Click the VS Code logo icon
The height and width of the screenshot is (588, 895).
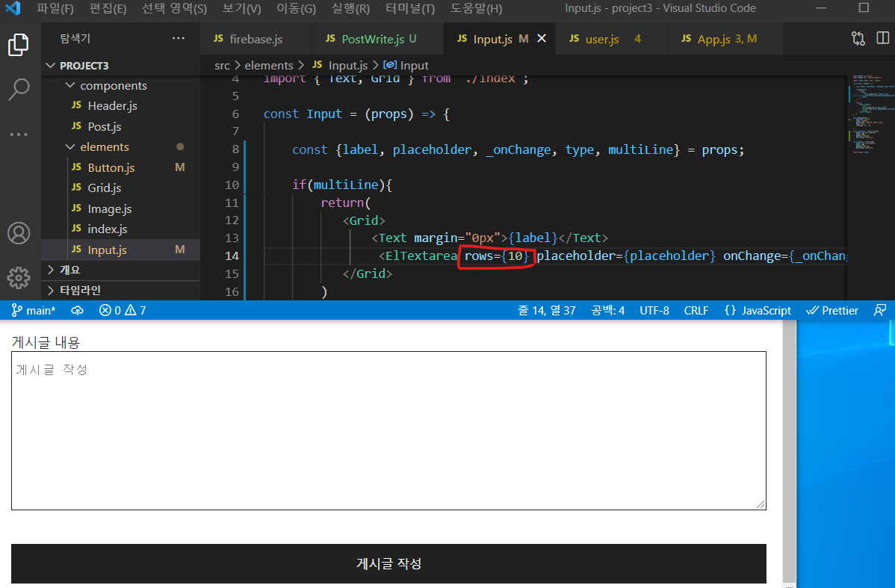click(13, 8)
